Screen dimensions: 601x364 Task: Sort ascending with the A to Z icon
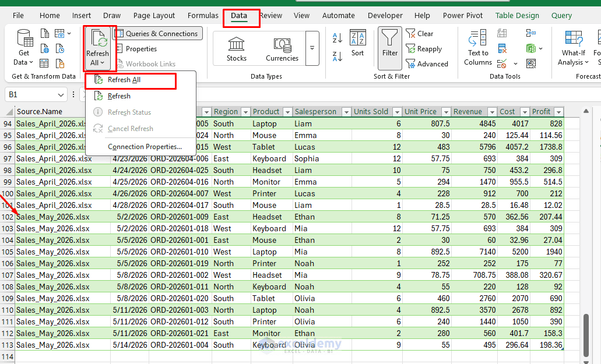[338, 37]
